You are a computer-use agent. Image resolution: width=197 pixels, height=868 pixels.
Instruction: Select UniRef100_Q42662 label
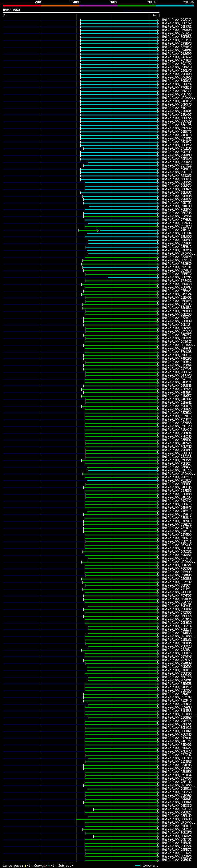(x=177, y=57)
